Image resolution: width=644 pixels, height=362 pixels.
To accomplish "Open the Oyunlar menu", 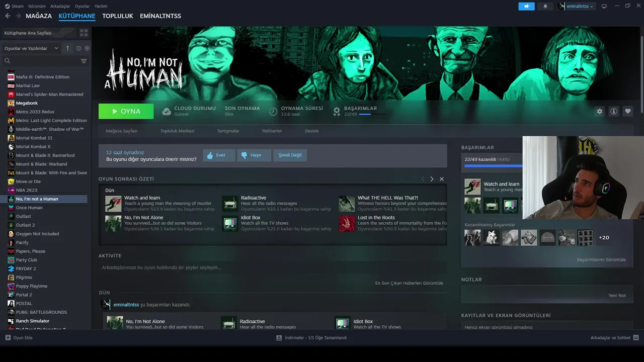I will 82,6.
